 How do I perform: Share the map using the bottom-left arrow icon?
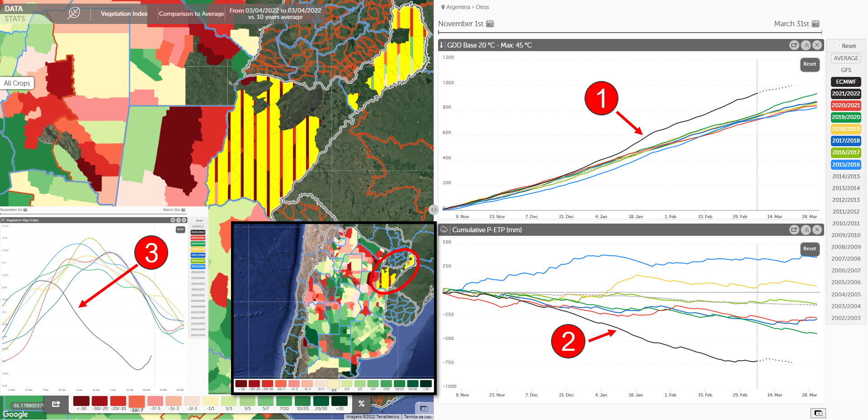pyautogui.click(x=56, y=404)
